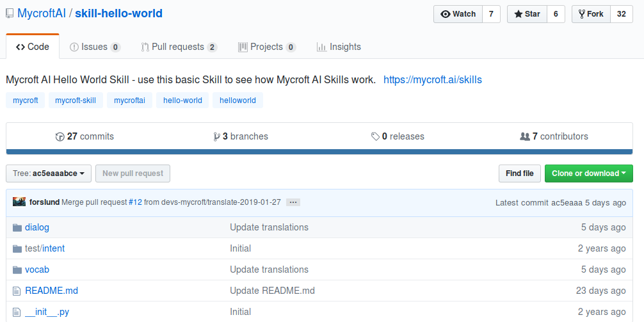The image size is (644, 322).
Task: Expand the Clone or download dropdown
Action: [588, 173]
